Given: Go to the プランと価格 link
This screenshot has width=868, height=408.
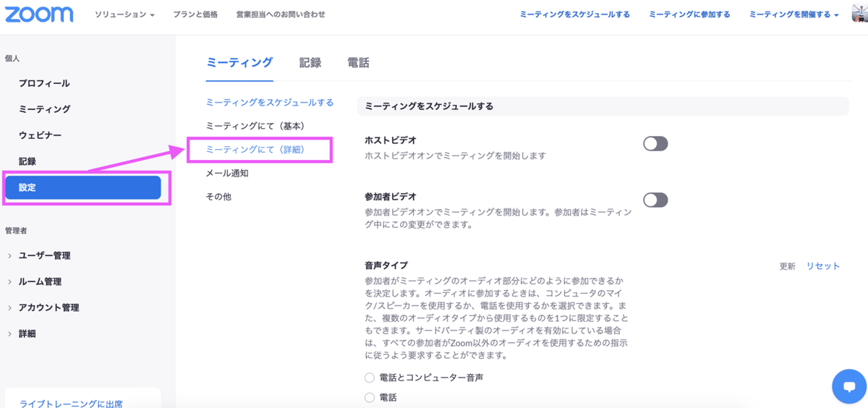Looking at the screenshot, I should coord(195,14).
